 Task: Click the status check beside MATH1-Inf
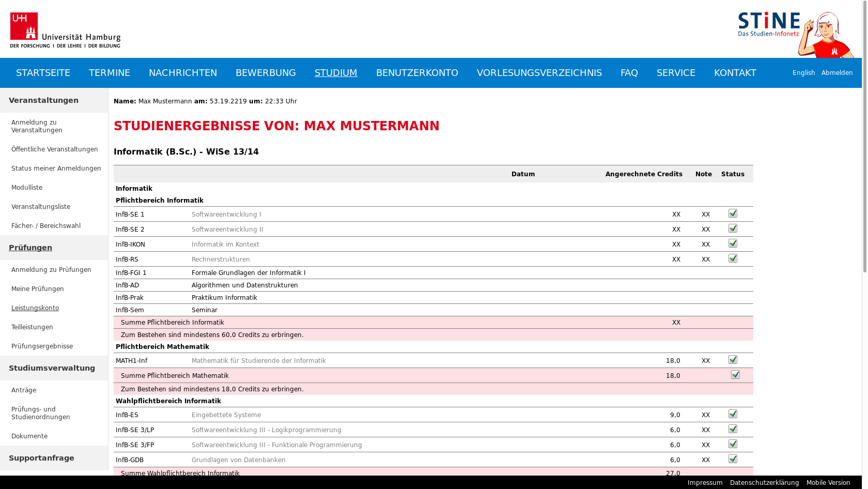pyautogui.click(x=733, y=359)
